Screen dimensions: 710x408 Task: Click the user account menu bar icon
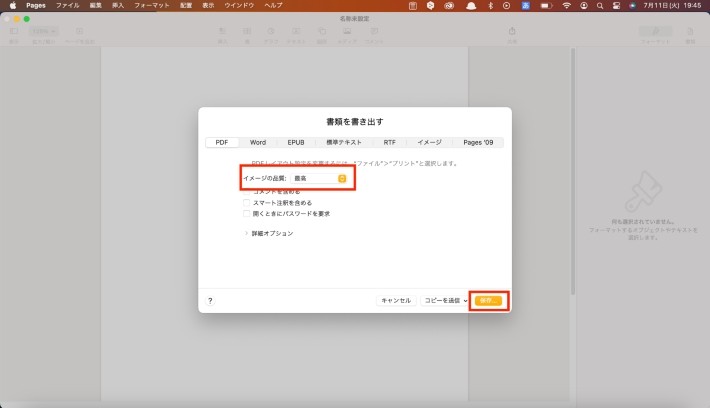coord(584,5)
